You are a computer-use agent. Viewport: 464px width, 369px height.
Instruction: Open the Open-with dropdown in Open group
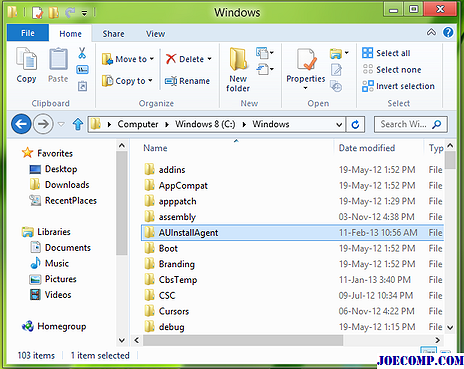click(347, 53)
